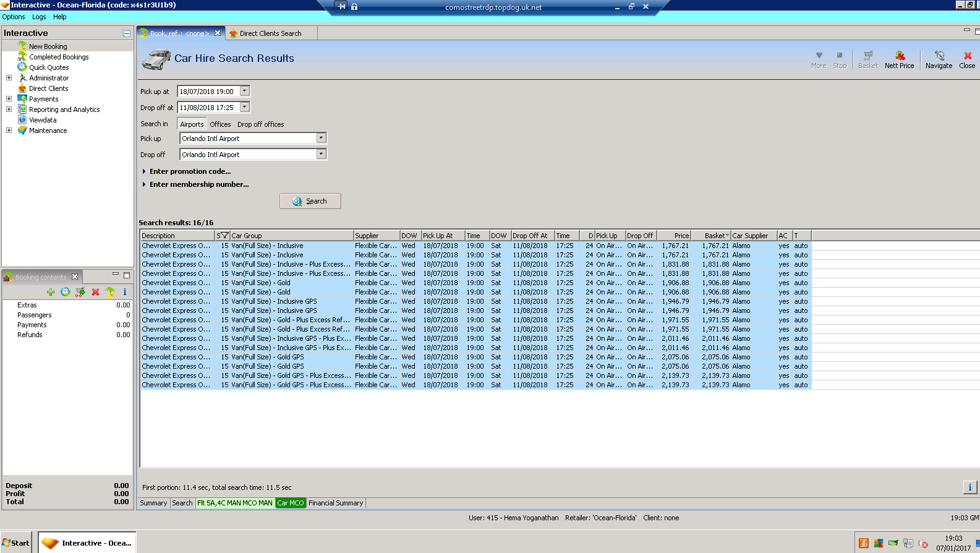Switch to Direct Clients Search tab
Screen dimensions: 980x553
tap(270, 33)
